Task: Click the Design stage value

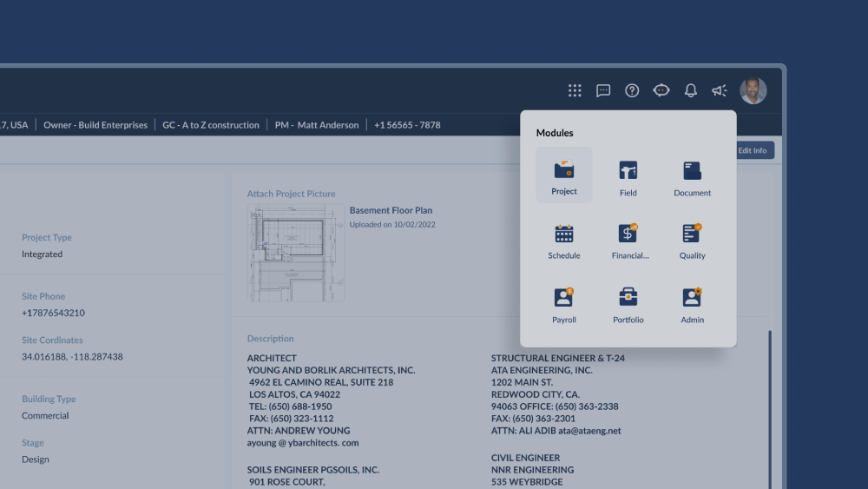Action: [x=36, y=459]
